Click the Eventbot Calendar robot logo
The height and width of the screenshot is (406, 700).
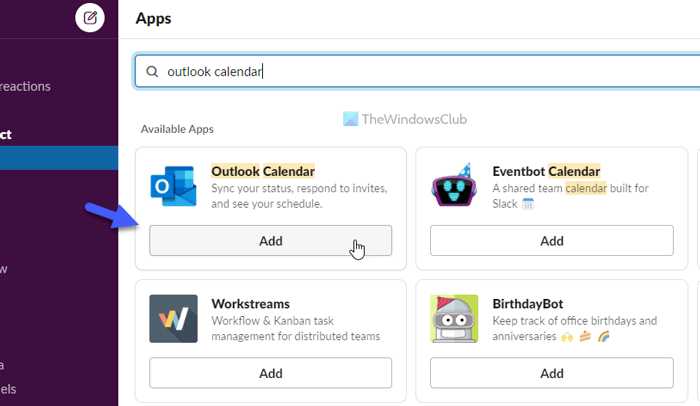click(452, 186)
